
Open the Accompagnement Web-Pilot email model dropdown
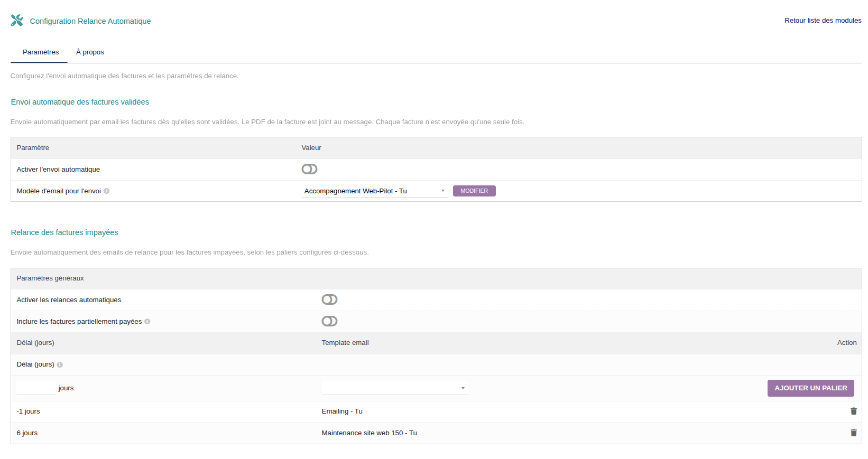pos(374,191)
